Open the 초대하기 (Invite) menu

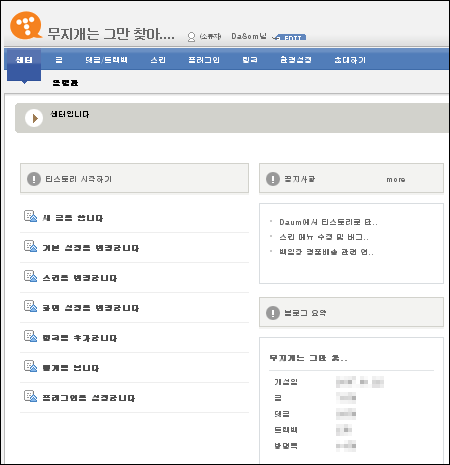[x=350, y=60]
